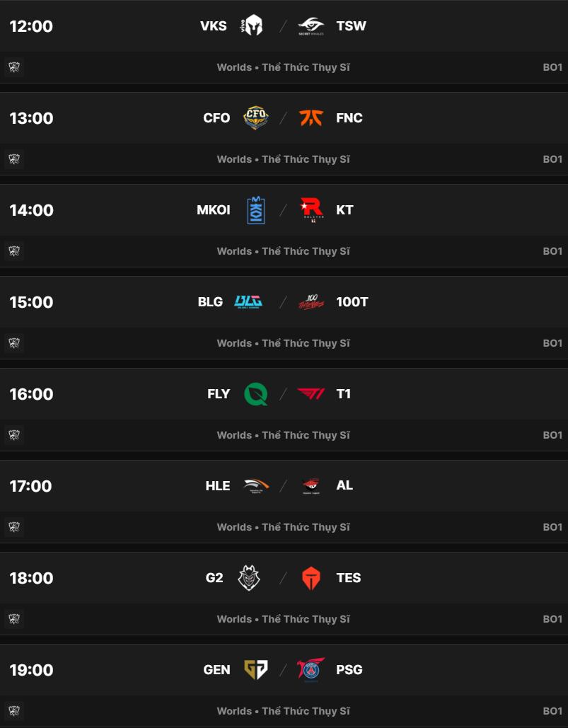Open the 18:00 match time row
The image size is (568, 728).
click(31, 578)
